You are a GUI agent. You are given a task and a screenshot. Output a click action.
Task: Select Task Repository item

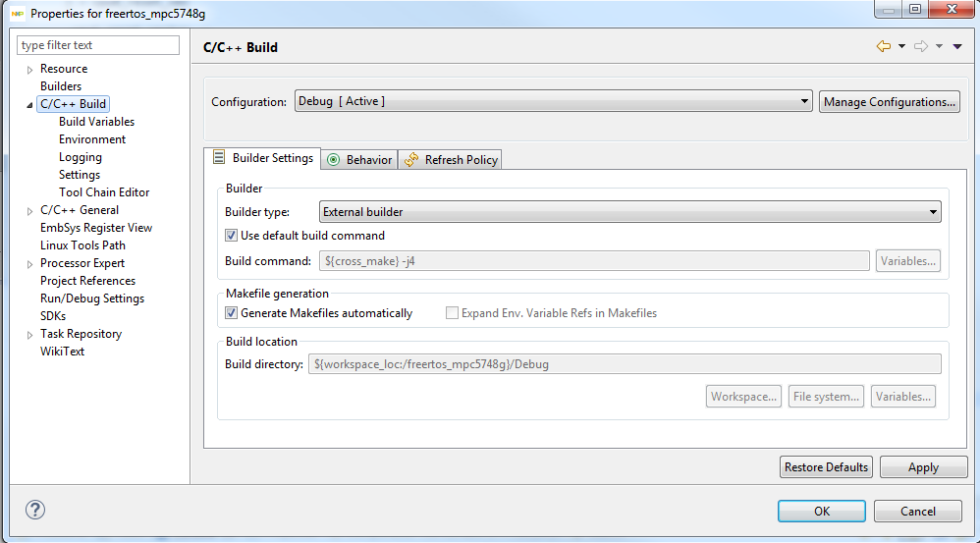click(81, 334)
